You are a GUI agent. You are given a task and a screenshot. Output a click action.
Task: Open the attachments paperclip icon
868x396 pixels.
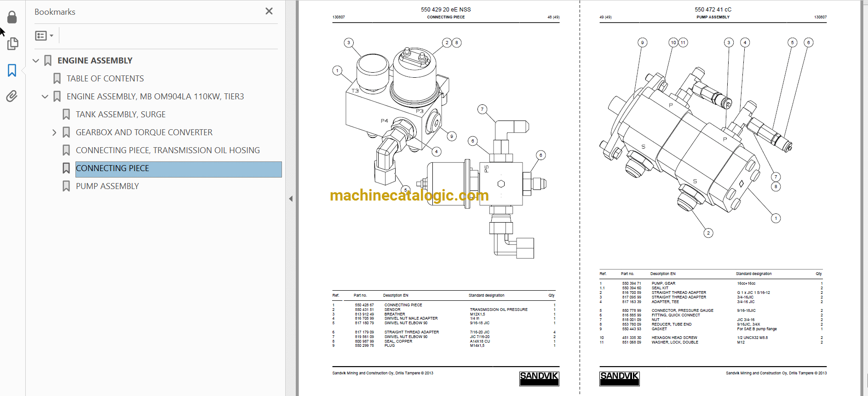[12, 96]
